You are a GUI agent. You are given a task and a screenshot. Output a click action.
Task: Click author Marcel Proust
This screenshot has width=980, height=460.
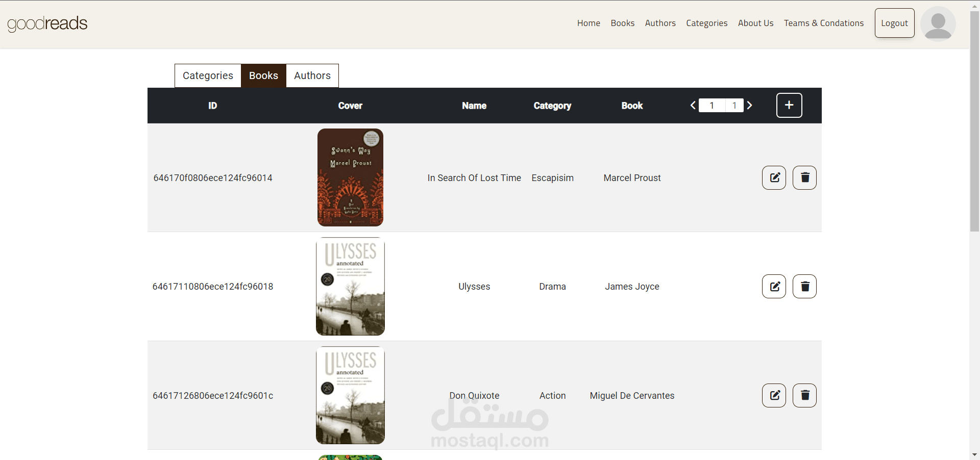pos(632,178)
